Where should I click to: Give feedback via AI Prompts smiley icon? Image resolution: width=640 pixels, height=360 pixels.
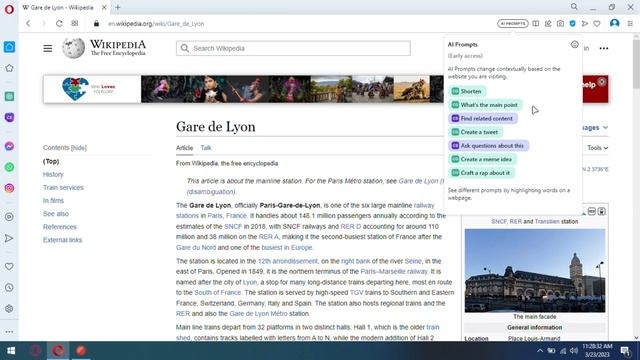tap(575, 44)
